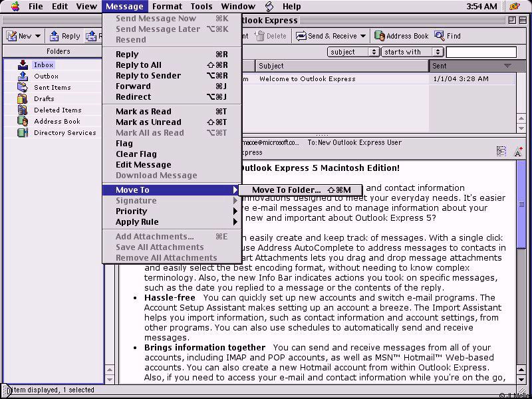Toggle sort order on Sent column arrow

tap(507, 65)
